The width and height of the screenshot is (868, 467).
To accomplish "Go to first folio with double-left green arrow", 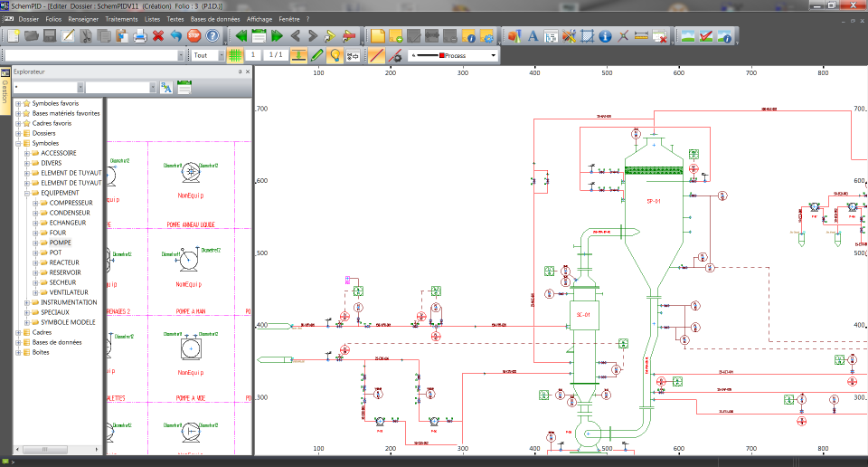I will pos(240,36).
